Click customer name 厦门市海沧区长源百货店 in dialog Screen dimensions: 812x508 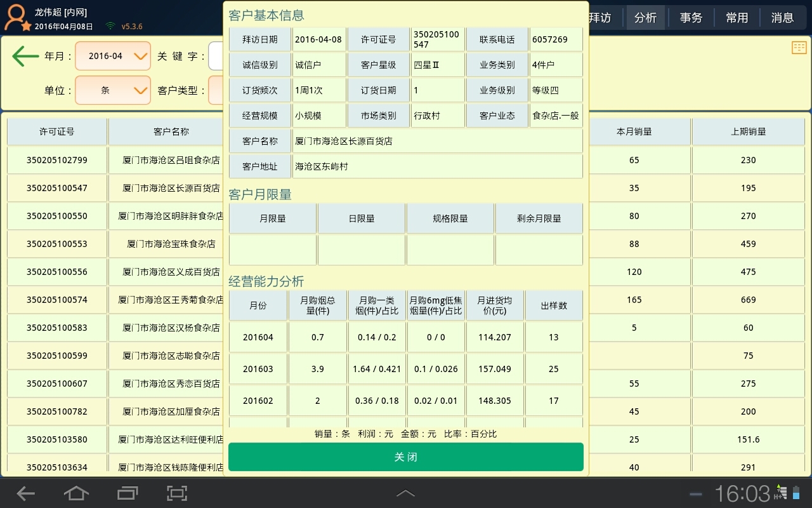344,141
